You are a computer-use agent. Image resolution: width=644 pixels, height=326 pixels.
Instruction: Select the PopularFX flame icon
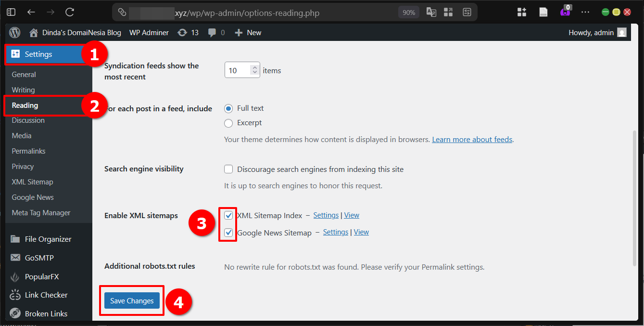(15, 276)
